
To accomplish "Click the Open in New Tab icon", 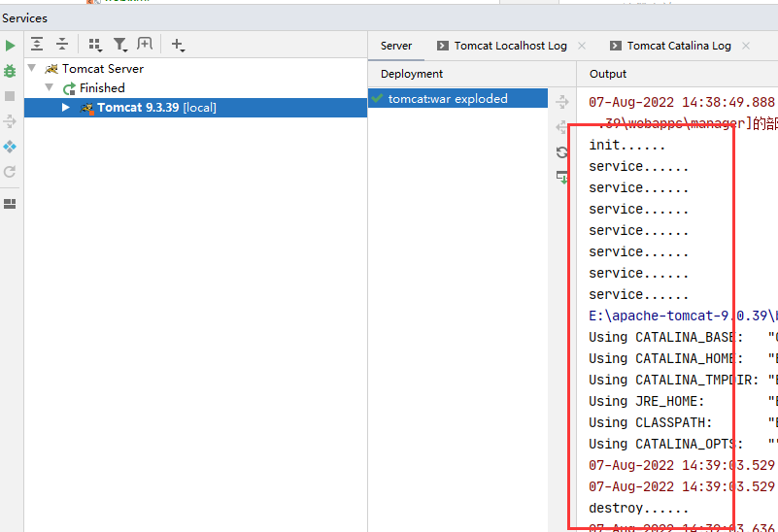I will click(145, 44).
